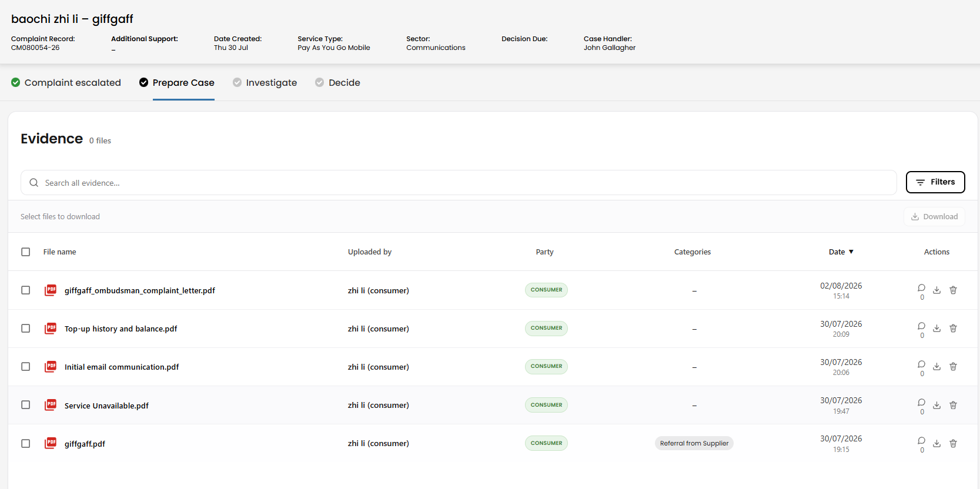Open the Filters panel

(x=935, y=182)
